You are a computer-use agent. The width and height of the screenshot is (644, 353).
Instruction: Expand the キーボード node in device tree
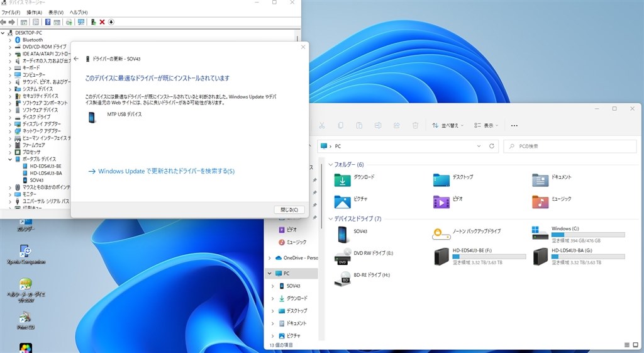(10, 68)
